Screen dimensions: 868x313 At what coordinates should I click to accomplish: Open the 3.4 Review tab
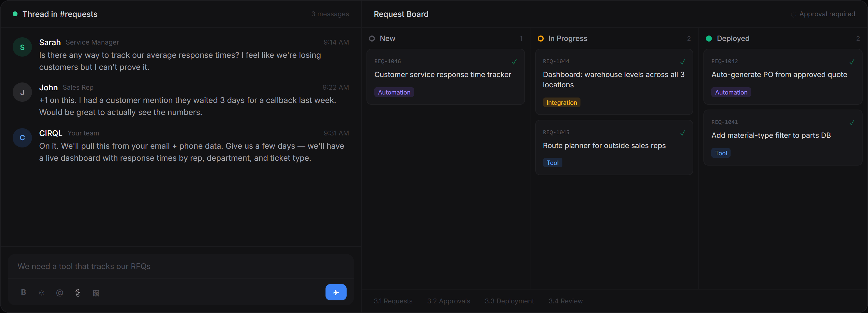pyautogui.click(x=565, y=301)
